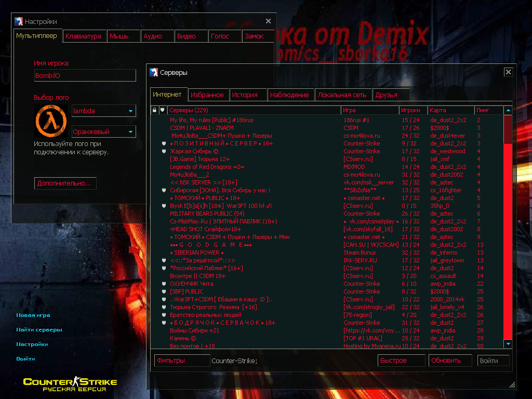Select the << NSK SERVER >> [18+] row
532x399 pixels.
(327, 182)
